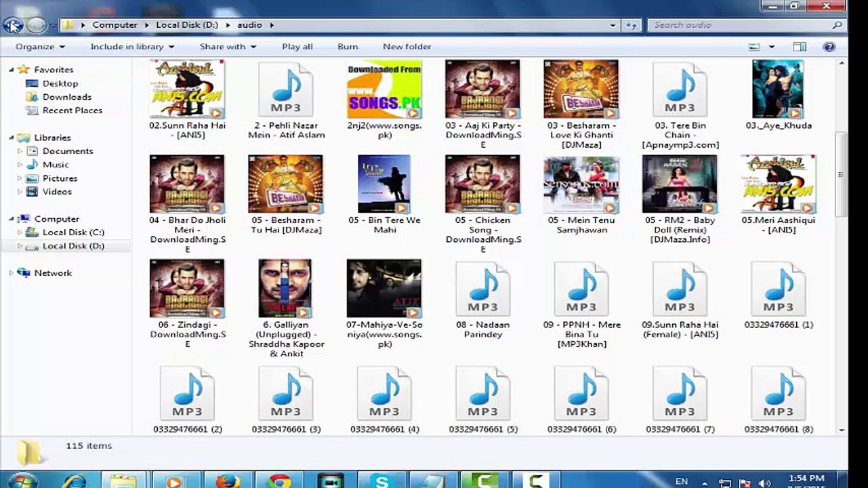Select 04 - Bhar Do Jholi Meri file

[187, 184]
